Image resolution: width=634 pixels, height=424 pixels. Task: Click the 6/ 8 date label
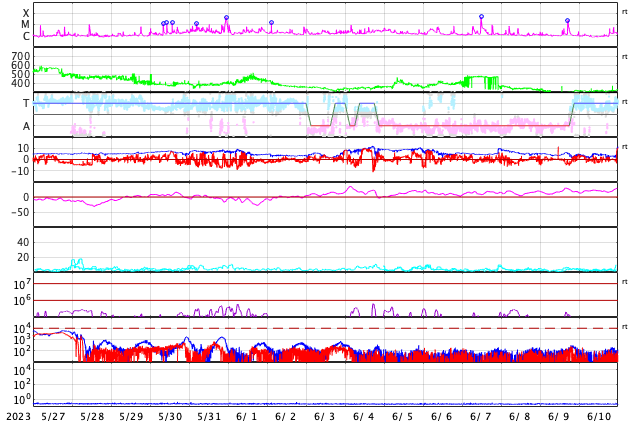pyautogui.click(x=520, y=416)
